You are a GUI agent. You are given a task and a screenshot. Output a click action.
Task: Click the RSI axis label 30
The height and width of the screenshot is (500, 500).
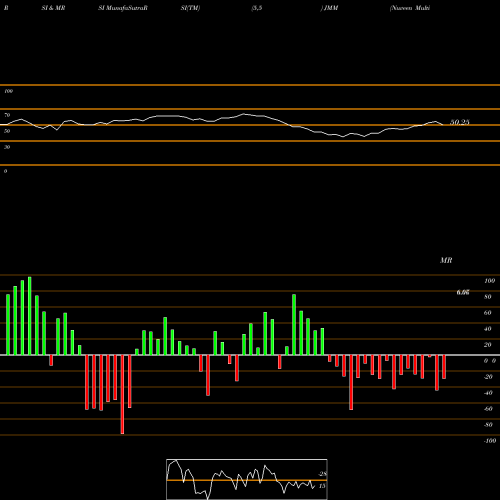tap(7, 147)
